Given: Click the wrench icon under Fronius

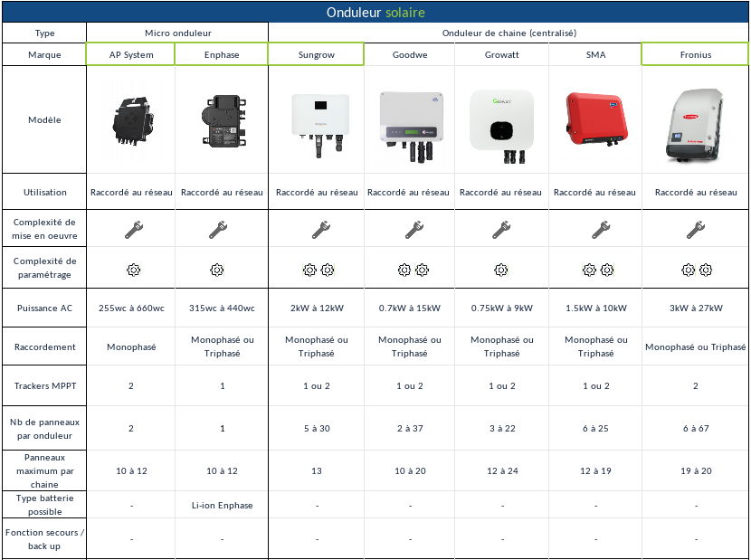Looking at the screenshot, I should tap(694, 229).
